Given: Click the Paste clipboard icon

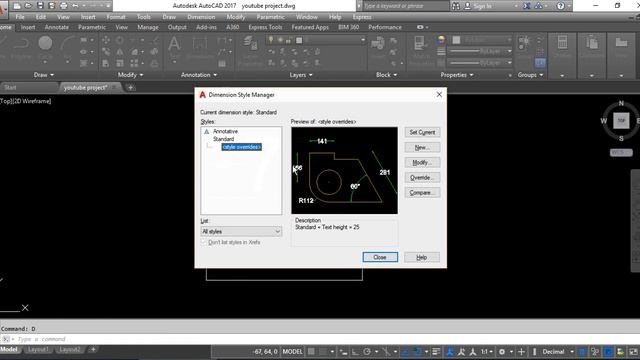Looking at the screenshot, I should click(591, 42).
